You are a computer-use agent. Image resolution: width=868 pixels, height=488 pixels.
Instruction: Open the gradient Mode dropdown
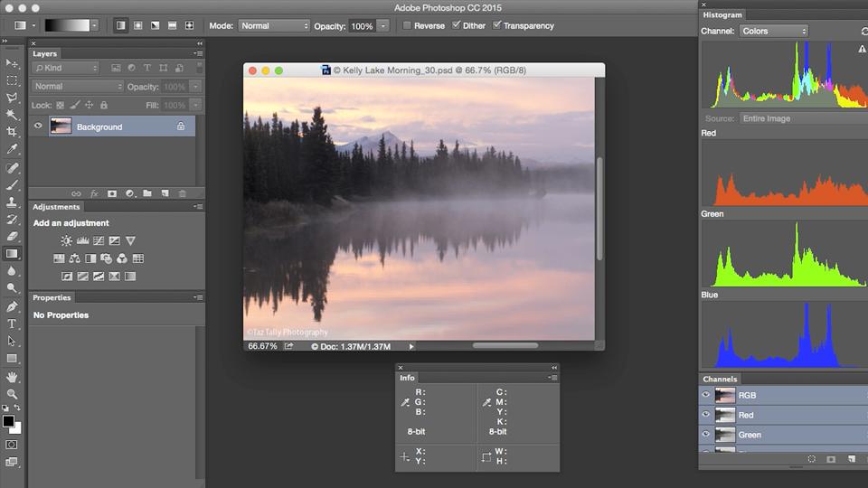coord(273,26)
